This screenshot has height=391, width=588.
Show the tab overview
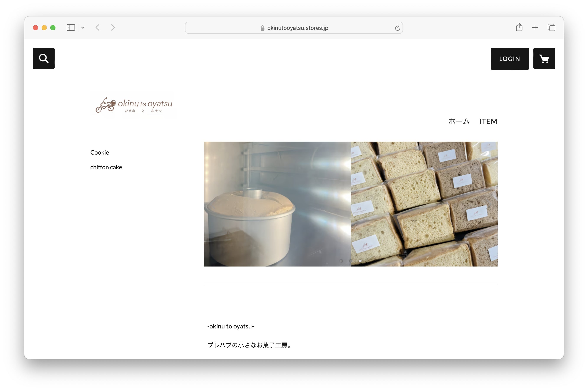[x=551, y=27]
